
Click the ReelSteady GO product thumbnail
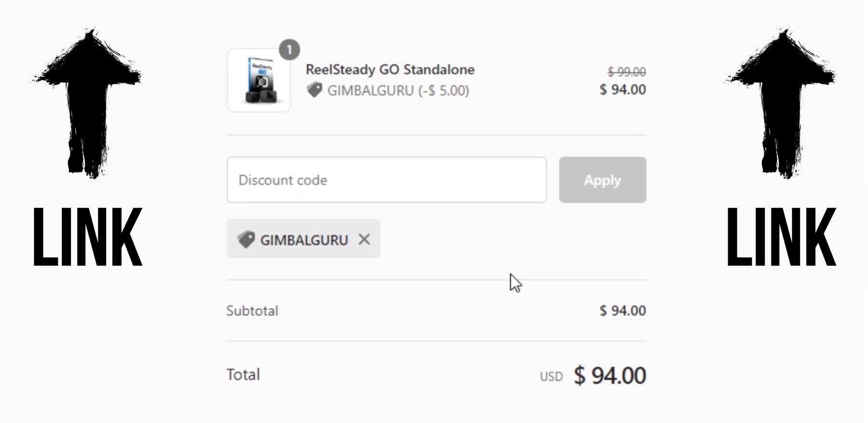(x=259, y=81)
